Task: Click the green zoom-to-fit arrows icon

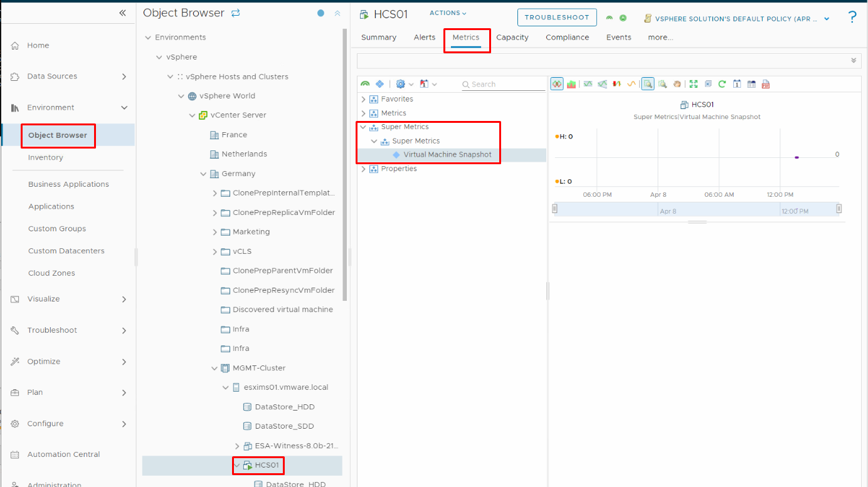Action: tap(693, 84)
